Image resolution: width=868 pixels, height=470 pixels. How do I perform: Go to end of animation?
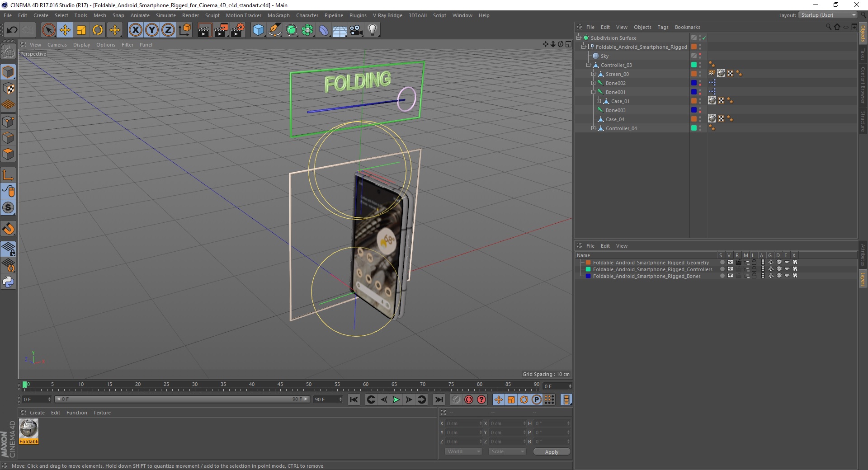tap(439, 399)
